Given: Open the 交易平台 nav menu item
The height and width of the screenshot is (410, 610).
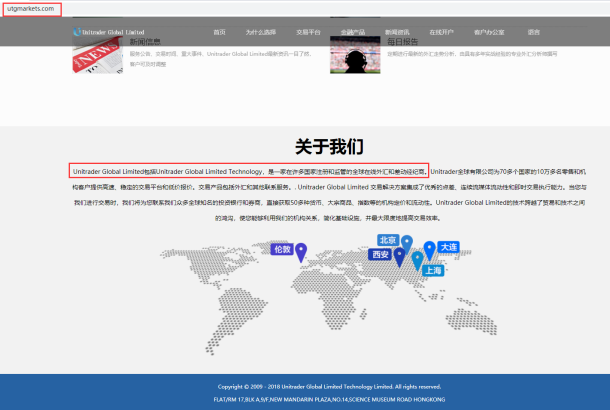Looking at the screenshot, I should [308, 32].
